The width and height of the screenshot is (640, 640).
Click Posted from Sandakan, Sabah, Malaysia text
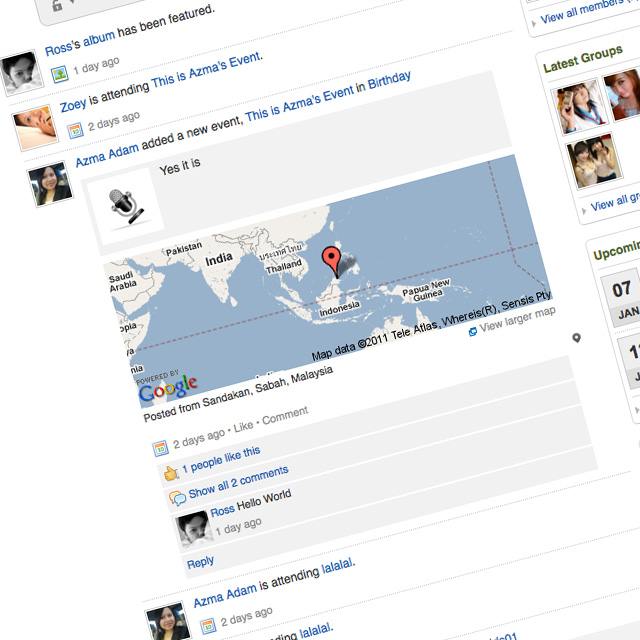(238, 394)
